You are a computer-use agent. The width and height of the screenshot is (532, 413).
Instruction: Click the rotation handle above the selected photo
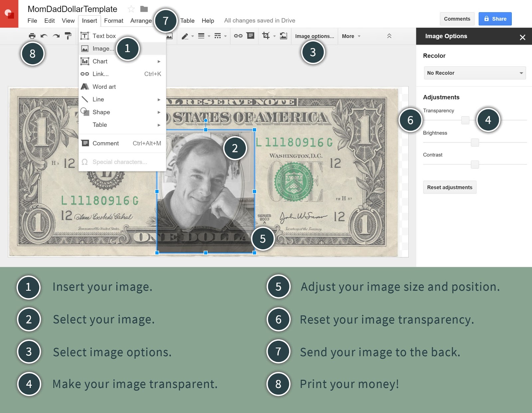205,120
